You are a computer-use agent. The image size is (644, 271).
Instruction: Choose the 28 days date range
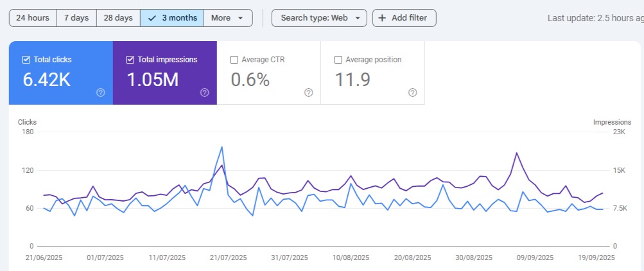click(x=118, y=18)
